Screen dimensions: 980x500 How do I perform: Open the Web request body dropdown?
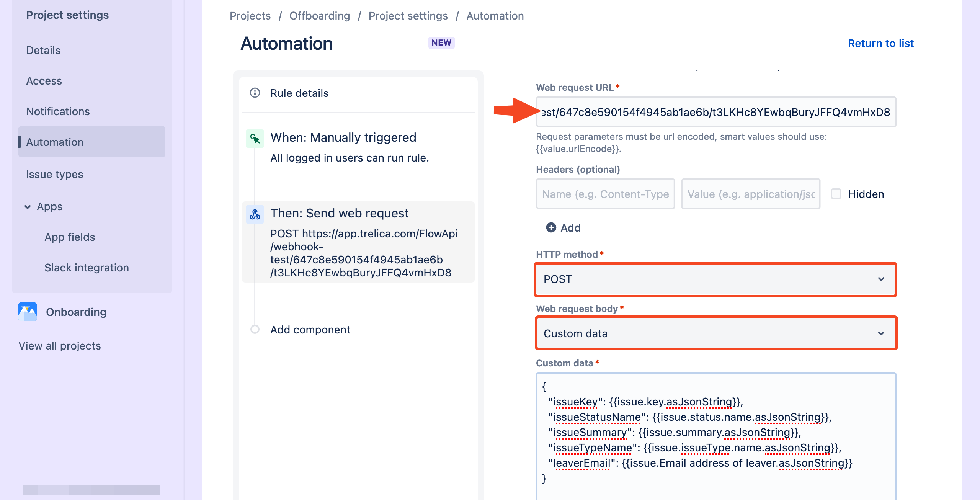click(x=716, y=333)
